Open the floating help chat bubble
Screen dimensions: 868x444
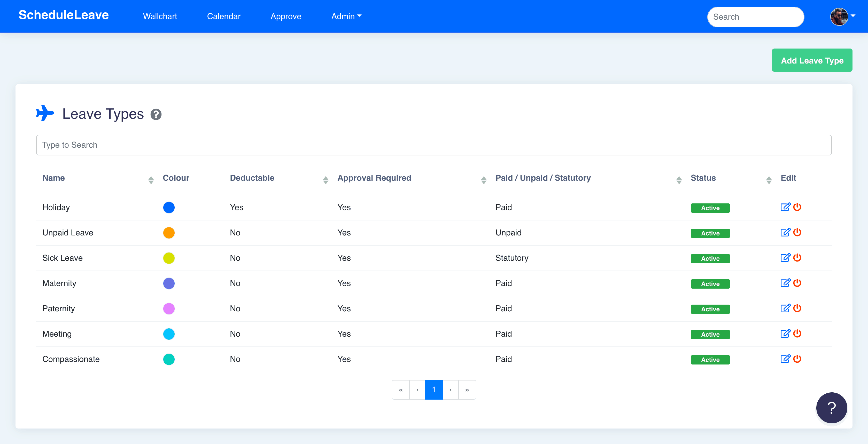831,408
